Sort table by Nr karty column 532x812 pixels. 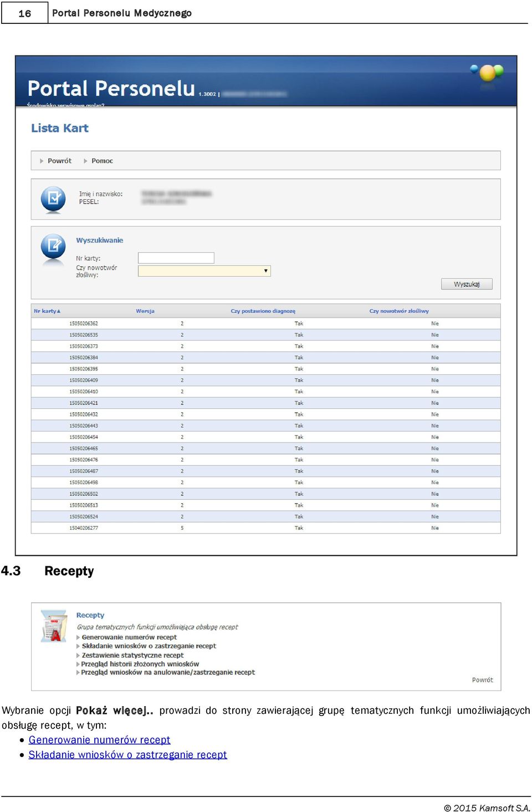[47, 311]
